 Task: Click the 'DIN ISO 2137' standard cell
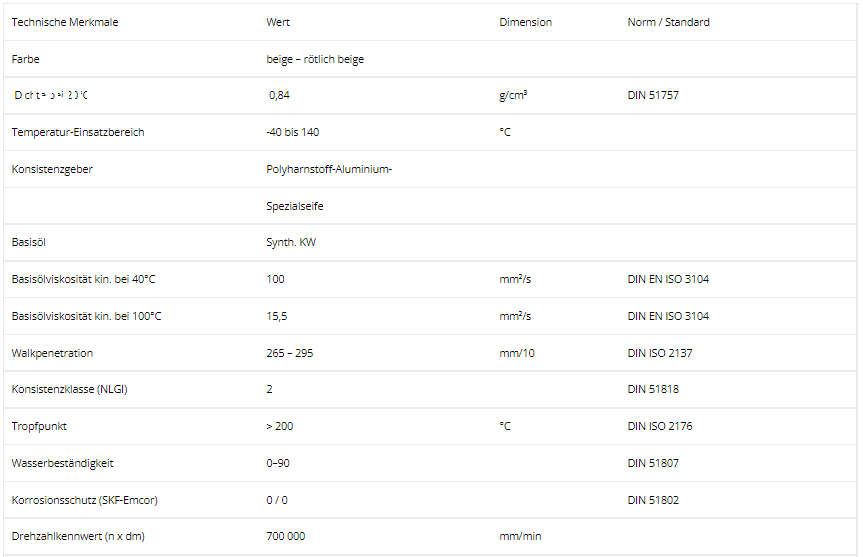(660, 353)
